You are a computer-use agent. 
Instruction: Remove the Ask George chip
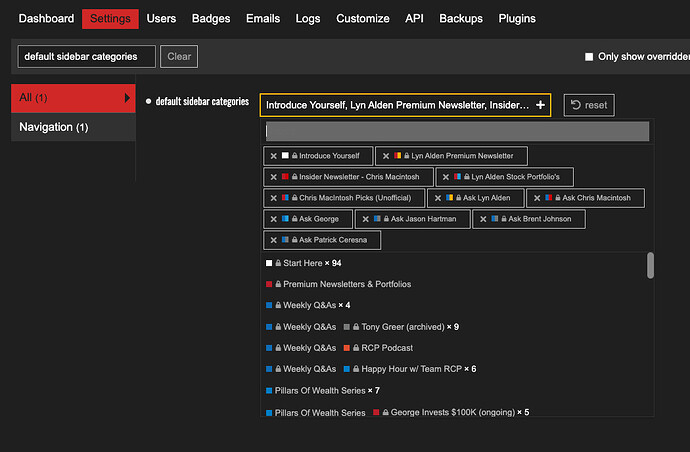274,219
